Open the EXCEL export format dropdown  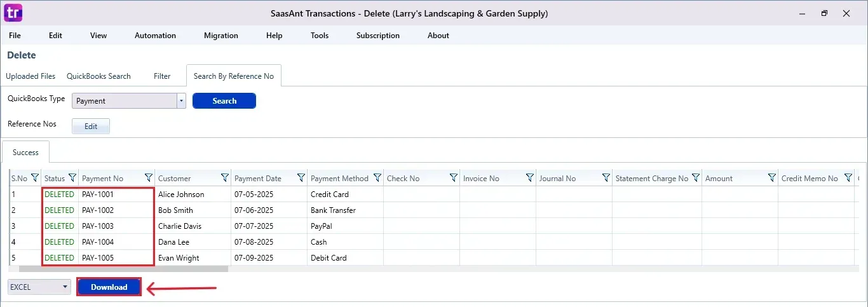pos(39,287)
